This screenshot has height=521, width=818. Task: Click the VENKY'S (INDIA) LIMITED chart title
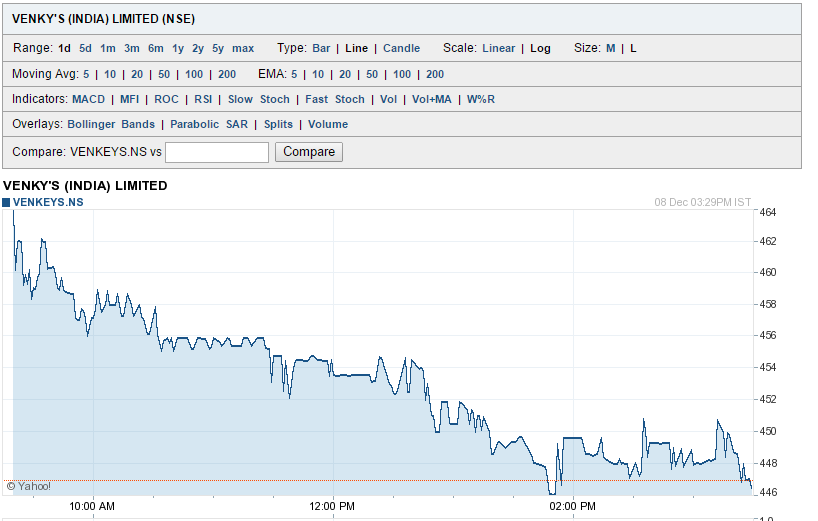pyautogui.click(x=85, y=186)
